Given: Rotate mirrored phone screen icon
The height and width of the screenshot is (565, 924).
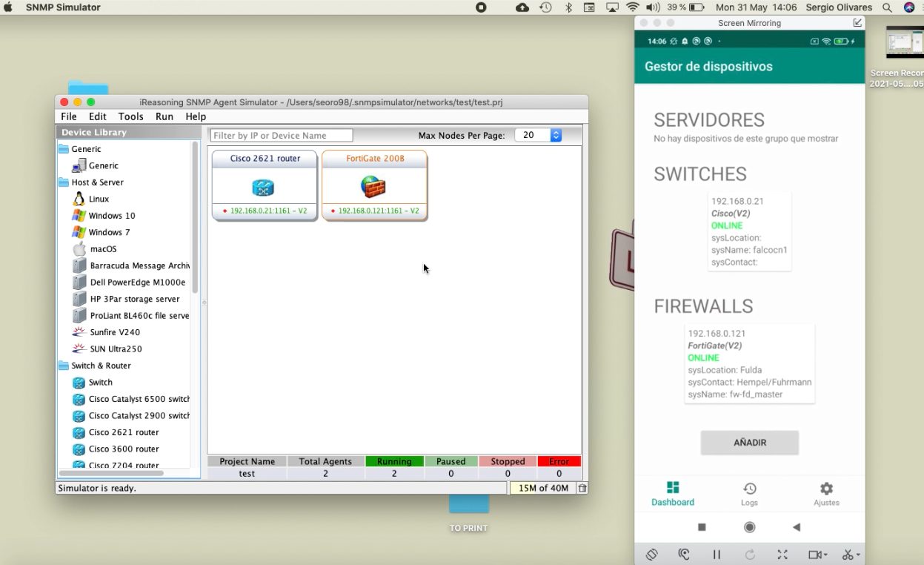Looking at the screenshot, I should (x=652, y=555).
